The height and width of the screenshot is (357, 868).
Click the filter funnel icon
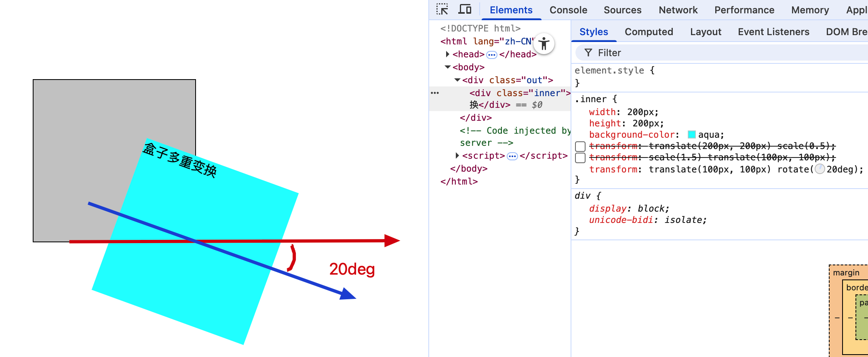coord(588,53)
